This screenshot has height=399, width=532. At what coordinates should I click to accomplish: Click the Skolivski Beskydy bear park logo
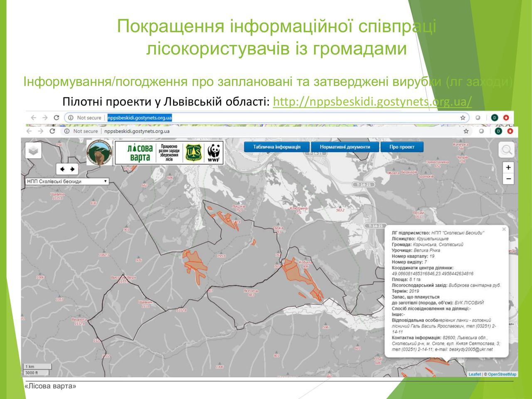click(99, 152)
